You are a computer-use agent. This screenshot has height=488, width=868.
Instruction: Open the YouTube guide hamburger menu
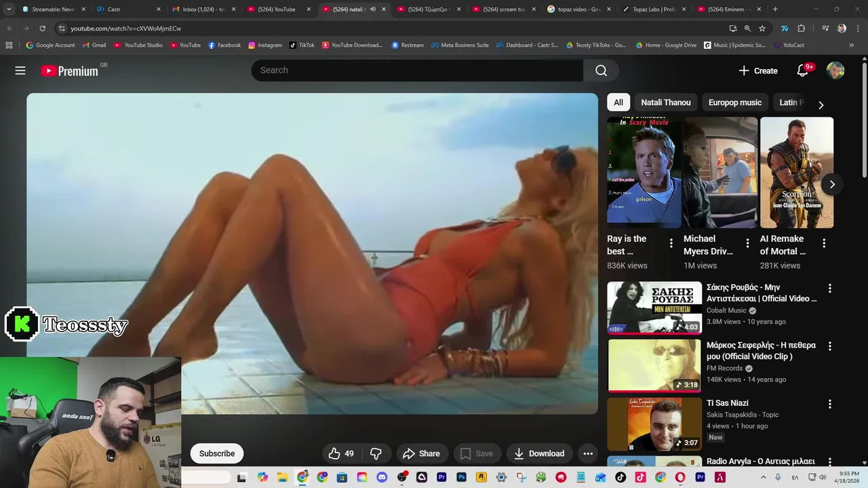click(20, 70)
